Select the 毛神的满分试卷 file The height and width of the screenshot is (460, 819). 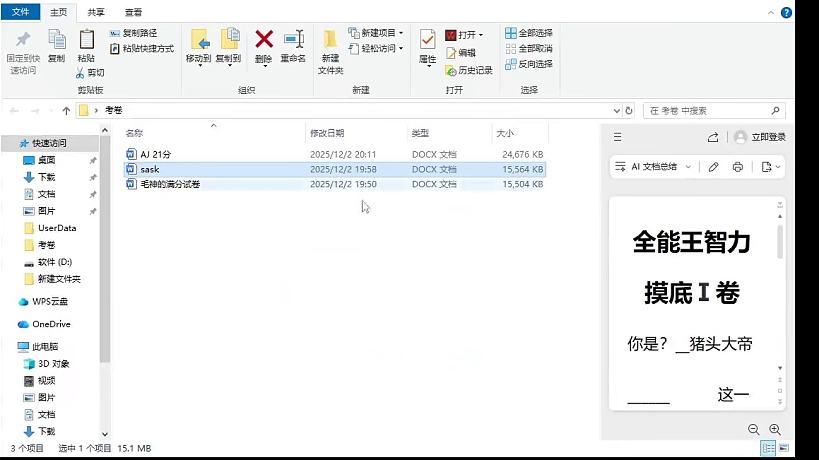click(x=334, y=184)
